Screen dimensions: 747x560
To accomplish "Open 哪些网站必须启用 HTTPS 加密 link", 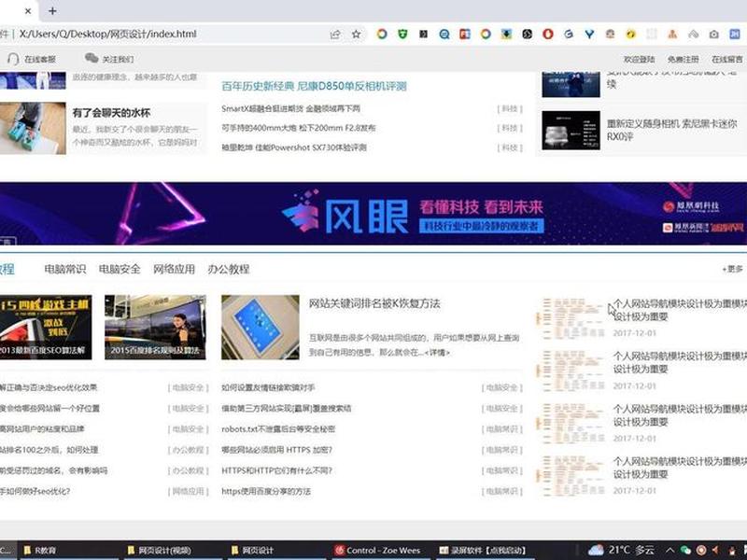I will click(x=276, y=450).
